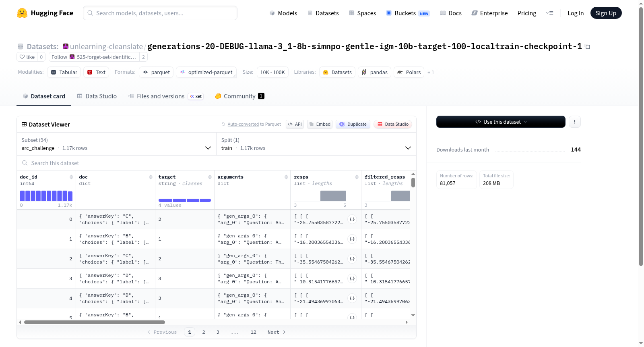Click Next page in pagination
Viewport: 644px width, 347px height.
click(277, 332)
